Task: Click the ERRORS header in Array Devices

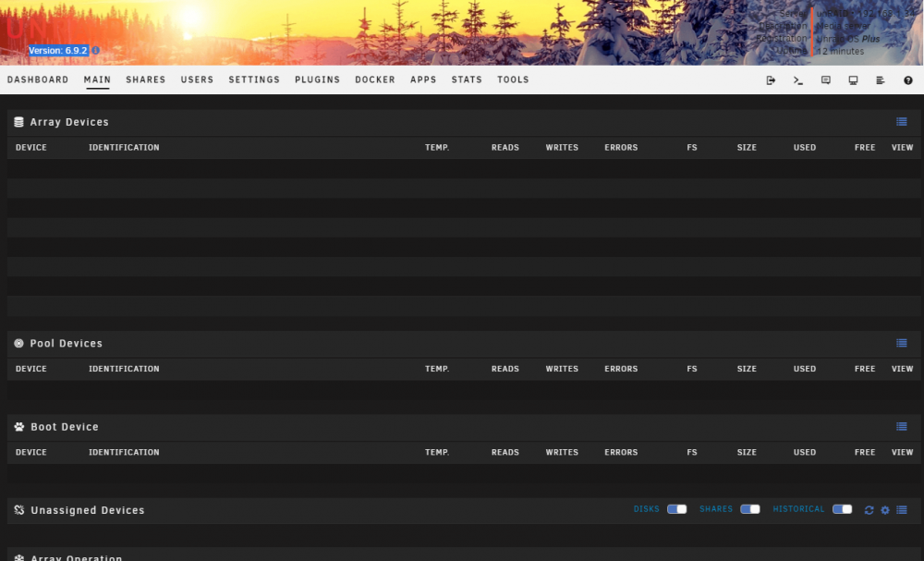Action: click(x=621, y=147)
